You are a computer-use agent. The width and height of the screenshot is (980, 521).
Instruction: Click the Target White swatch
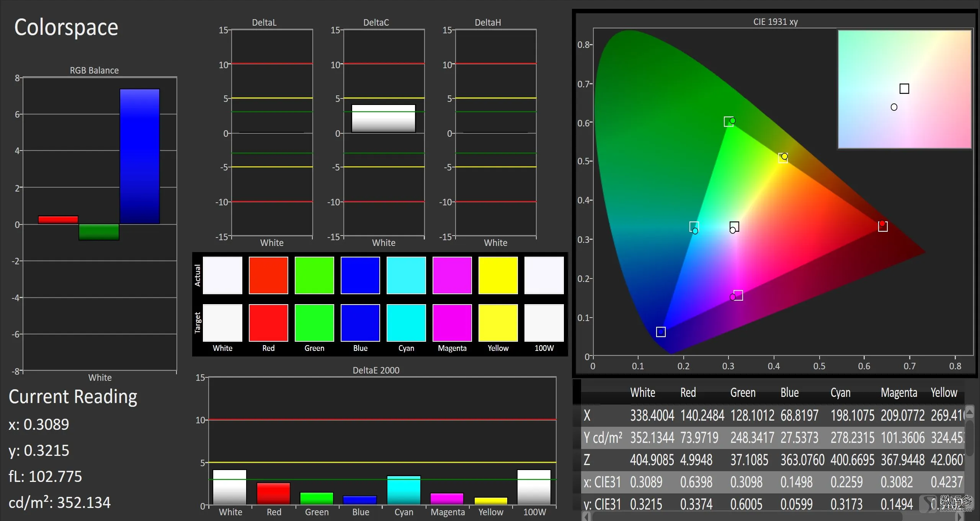[222, 323]
